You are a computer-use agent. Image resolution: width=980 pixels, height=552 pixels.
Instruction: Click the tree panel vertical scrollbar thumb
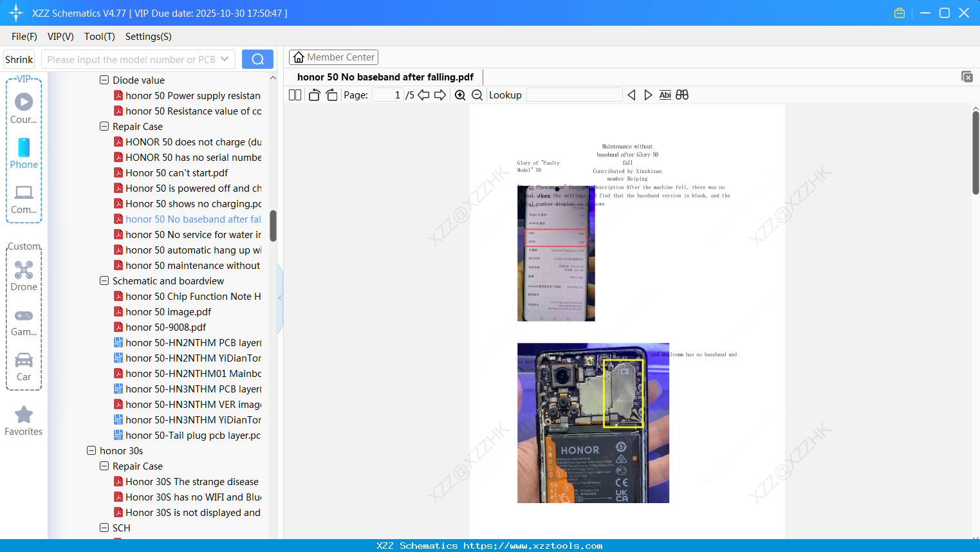click(273, 226)
